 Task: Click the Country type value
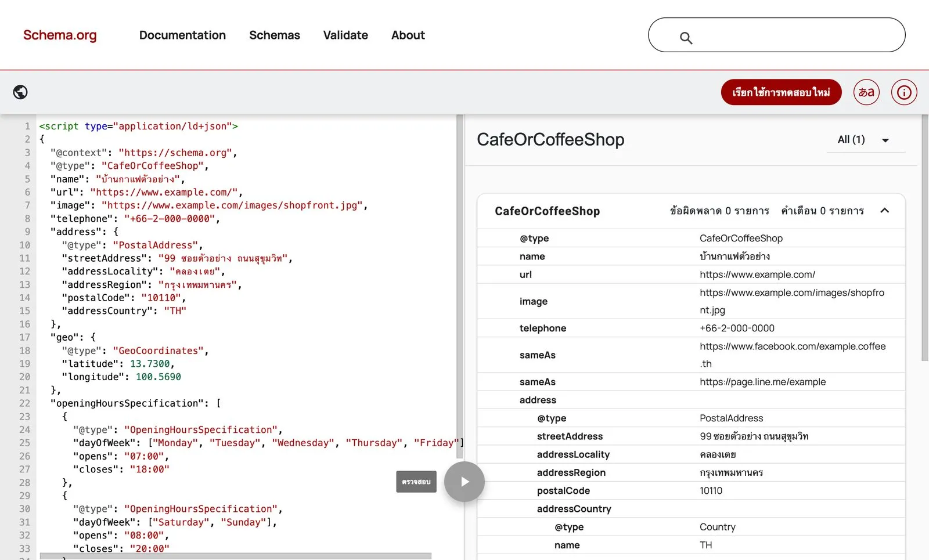coord(718,528)
